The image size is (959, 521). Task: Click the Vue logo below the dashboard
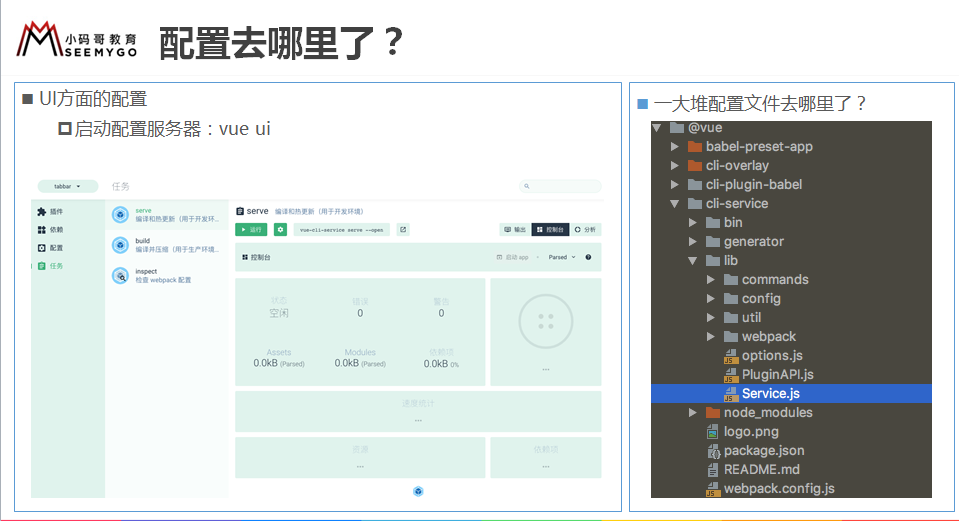[418, 491]
